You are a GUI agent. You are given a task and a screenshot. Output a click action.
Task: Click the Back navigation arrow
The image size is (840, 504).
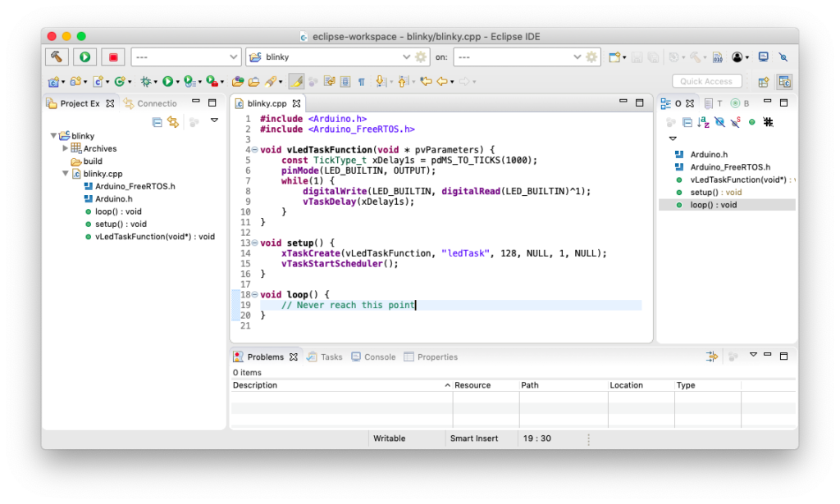click(442, 81)
